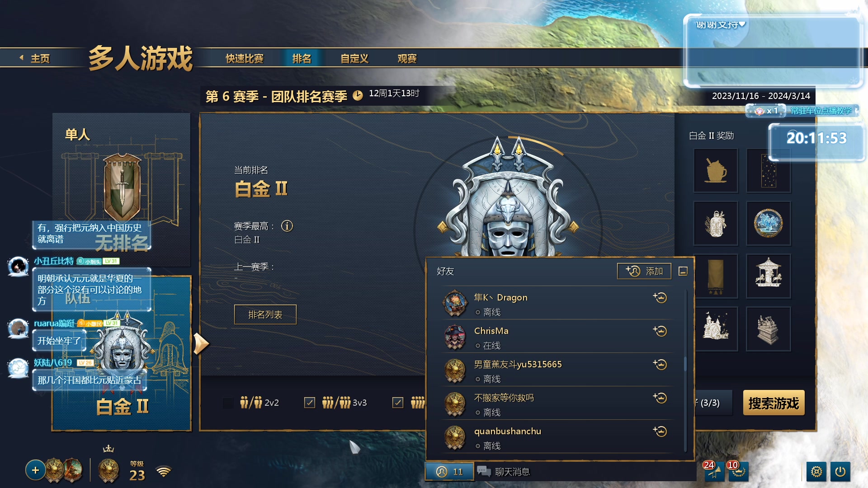This screenshot has width=868, height=488.
Task: Click friends list scrollbar
Action: pyautogui.click(x=685, y=364)
